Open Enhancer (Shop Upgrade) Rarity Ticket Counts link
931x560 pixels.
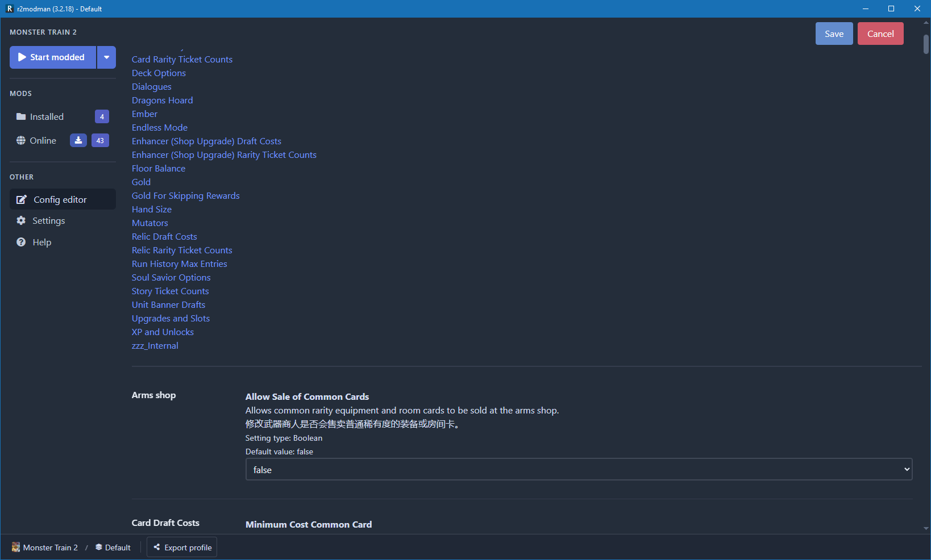tap(224, 154)
